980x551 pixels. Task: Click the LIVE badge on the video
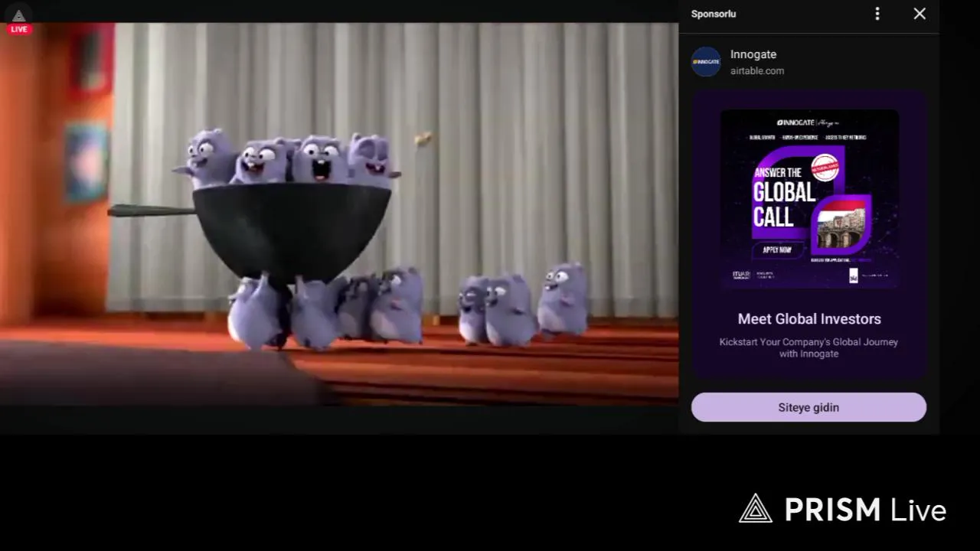coord(19,29)
